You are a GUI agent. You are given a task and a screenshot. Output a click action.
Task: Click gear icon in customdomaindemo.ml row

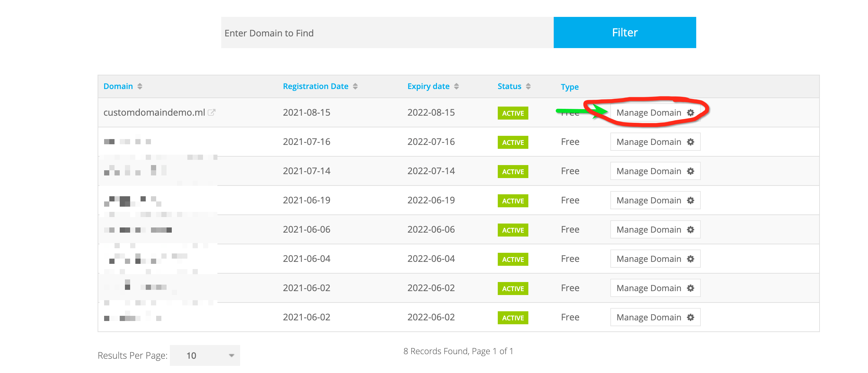[690, 113]
